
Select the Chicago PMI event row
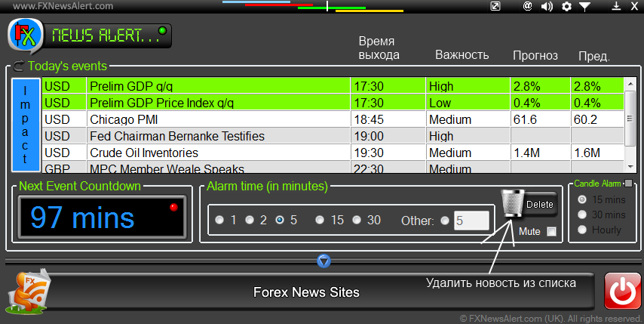[333, 119]
